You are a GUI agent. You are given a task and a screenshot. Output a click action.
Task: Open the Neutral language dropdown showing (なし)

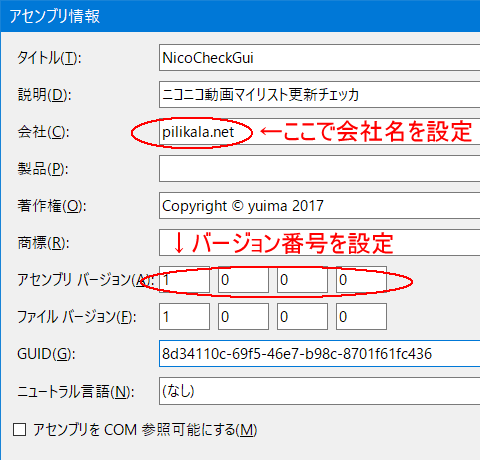click(x=319, y=391)
